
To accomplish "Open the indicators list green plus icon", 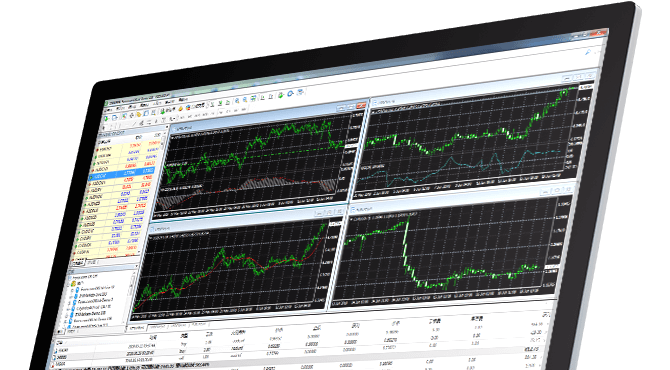I will tap(281, 95).
